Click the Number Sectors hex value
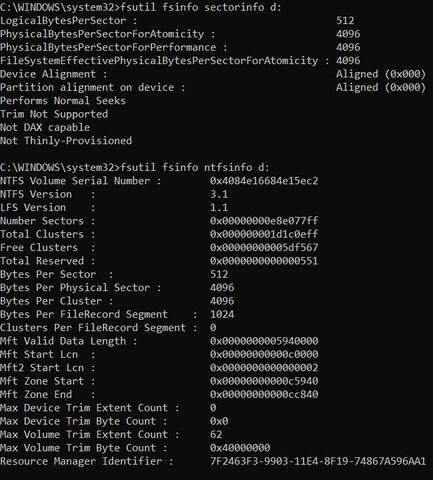Screen dimensions: 433x480 pyautogui.click(x=264, y=221)
